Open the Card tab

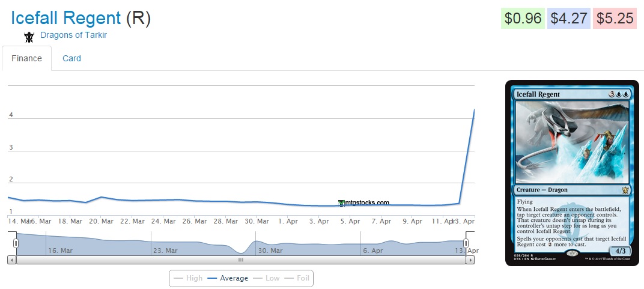coord(71,58)
